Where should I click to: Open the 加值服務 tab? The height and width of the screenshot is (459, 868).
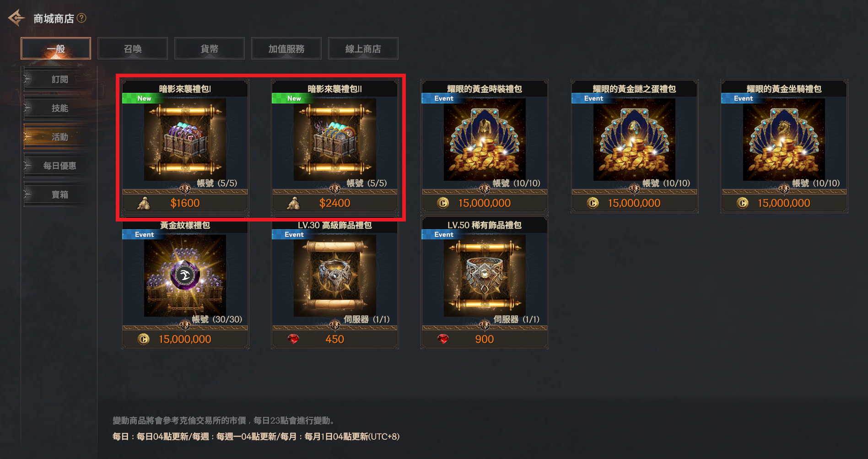[x=286, y=49]
